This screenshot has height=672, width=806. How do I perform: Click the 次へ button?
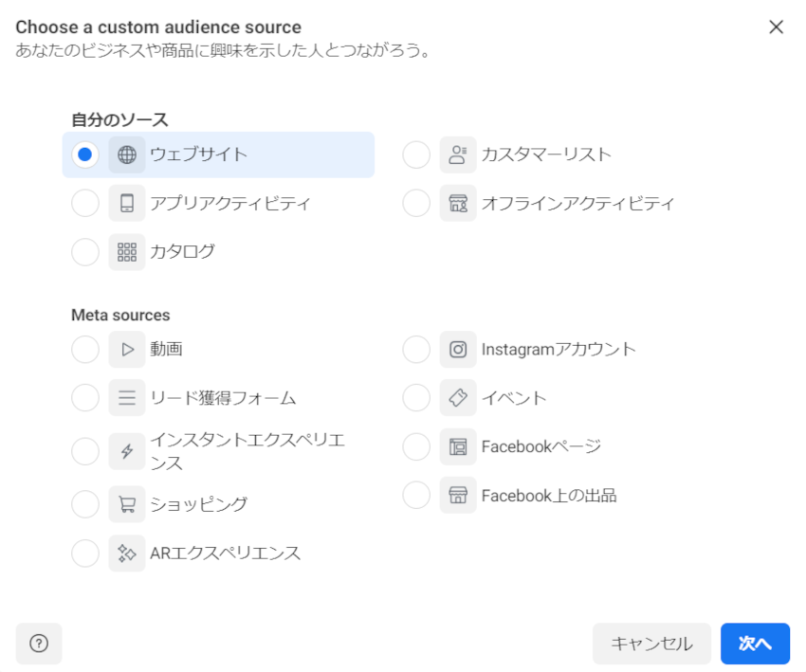(755, 644)
